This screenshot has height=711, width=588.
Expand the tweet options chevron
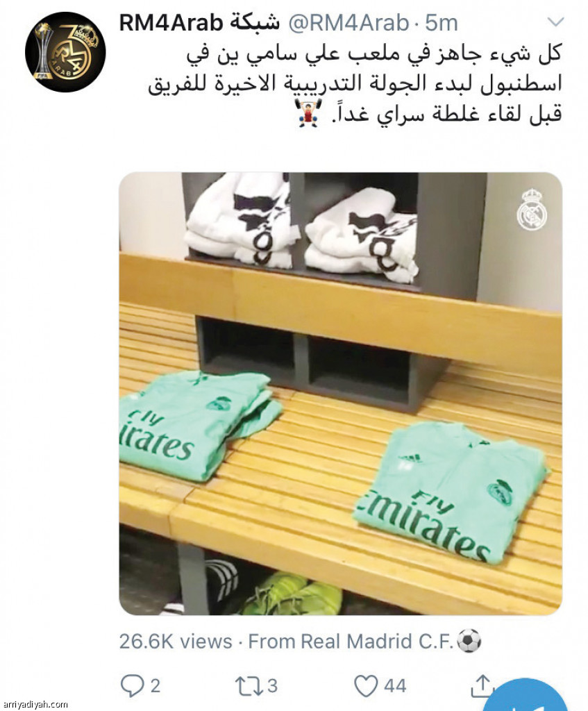coord(556,22)
